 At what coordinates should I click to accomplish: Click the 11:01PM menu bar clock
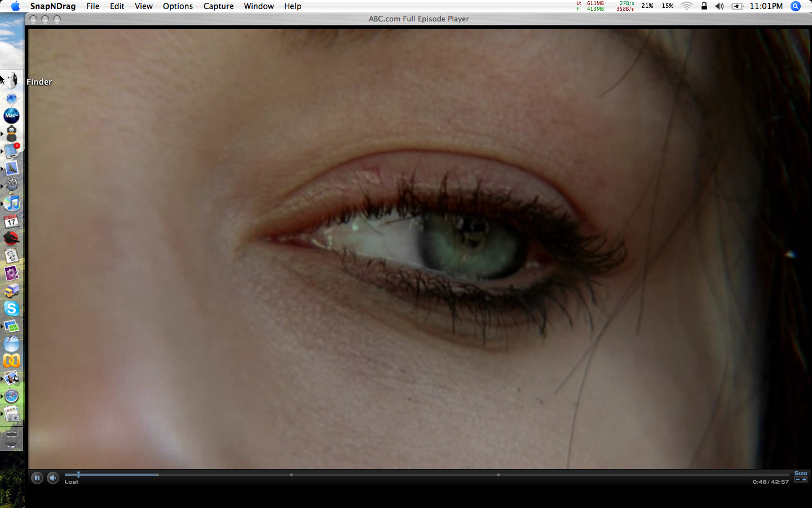click(x=766, y=6)
